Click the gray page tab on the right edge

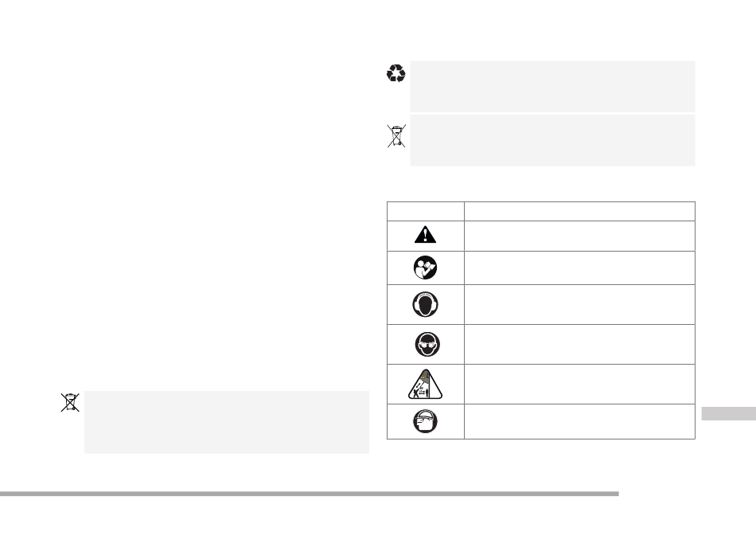tap(728, 414)
